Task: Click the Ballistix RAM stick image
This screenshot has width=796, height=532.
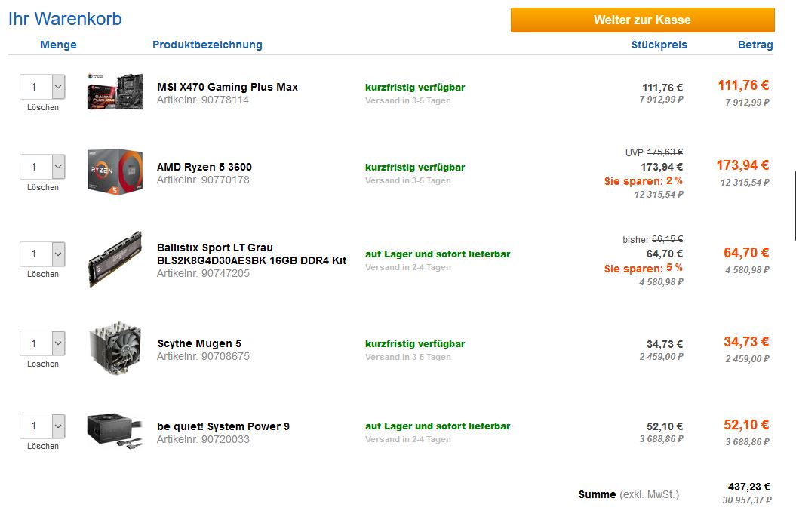Action: 115,259
